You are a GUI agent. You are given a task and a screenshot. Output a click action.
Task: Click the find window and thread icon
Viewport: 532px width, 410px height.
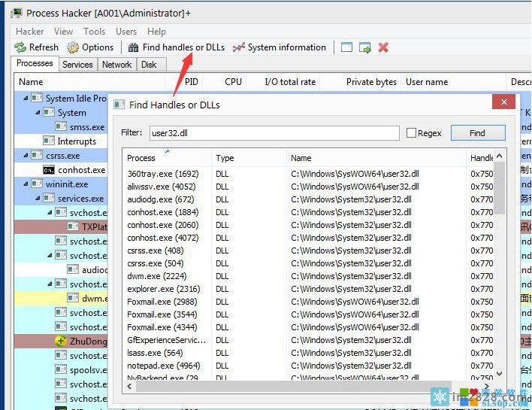365,47
